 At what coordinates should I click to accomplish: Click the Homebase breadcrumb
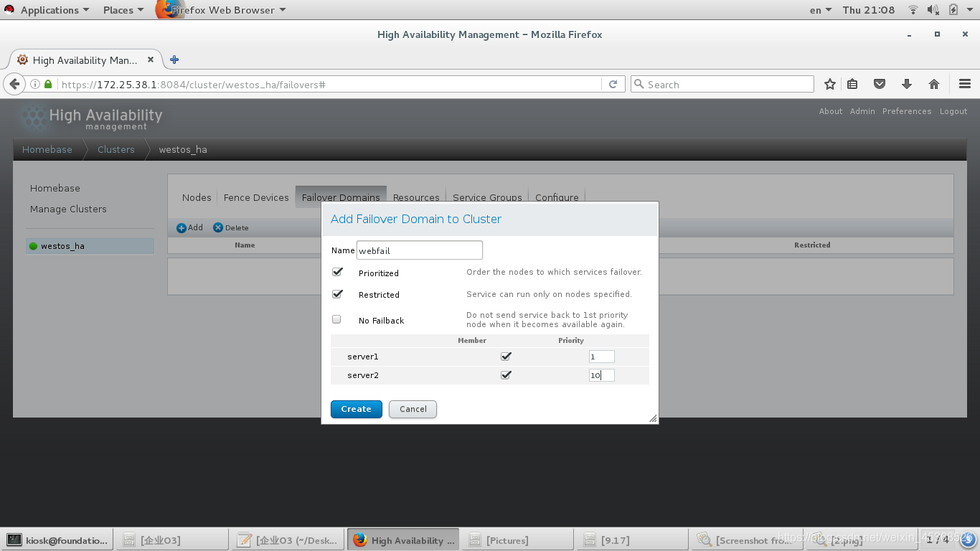coord(47,149)
